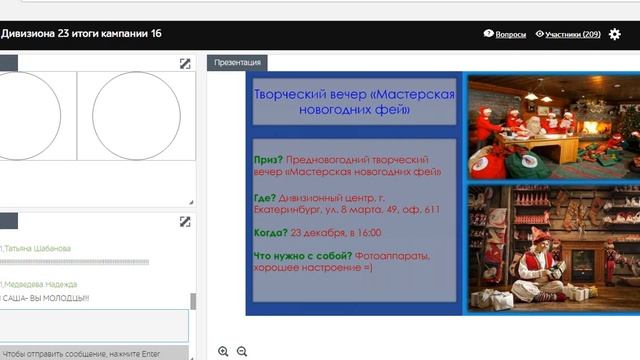
Task: Switch to the Презентация tab
Action: click(x=237, y=62)
